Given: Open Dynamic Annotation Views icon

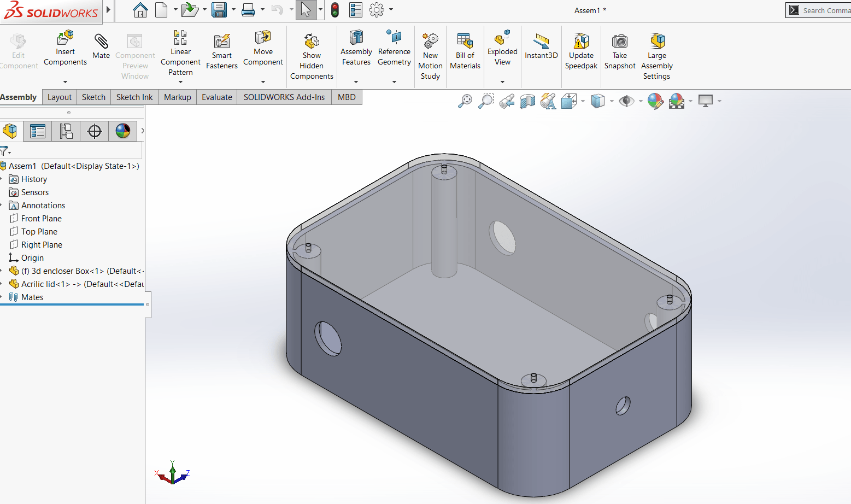Looking at the screenshot, I should pos(548,101).
